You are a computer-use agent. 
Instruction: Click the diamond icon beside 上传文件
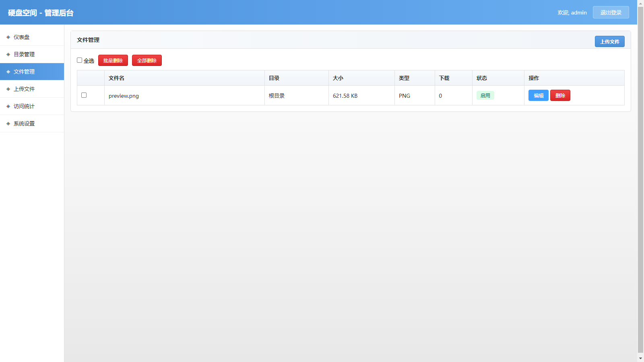point(8,89)
